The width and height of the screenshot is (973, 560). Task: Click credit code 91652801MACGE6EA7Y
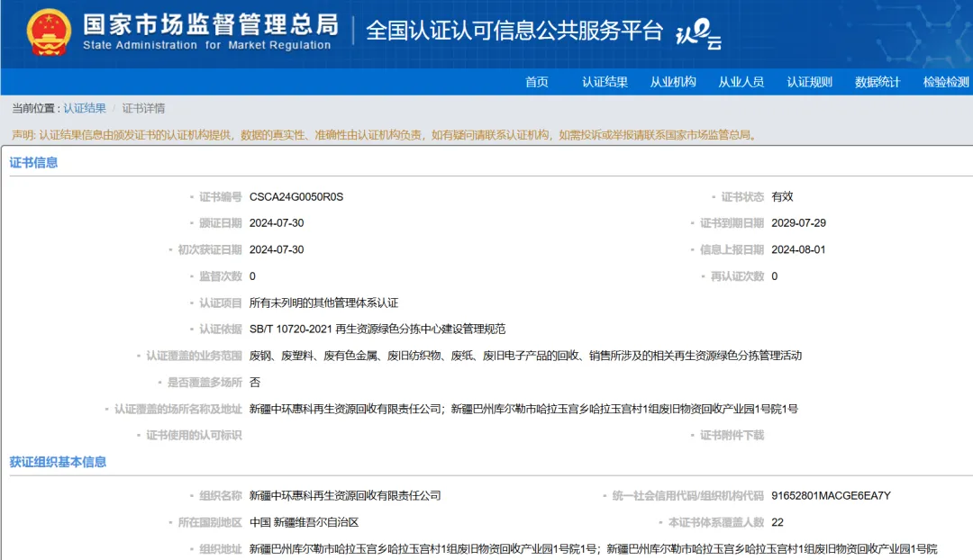click(x=831, y=496)
